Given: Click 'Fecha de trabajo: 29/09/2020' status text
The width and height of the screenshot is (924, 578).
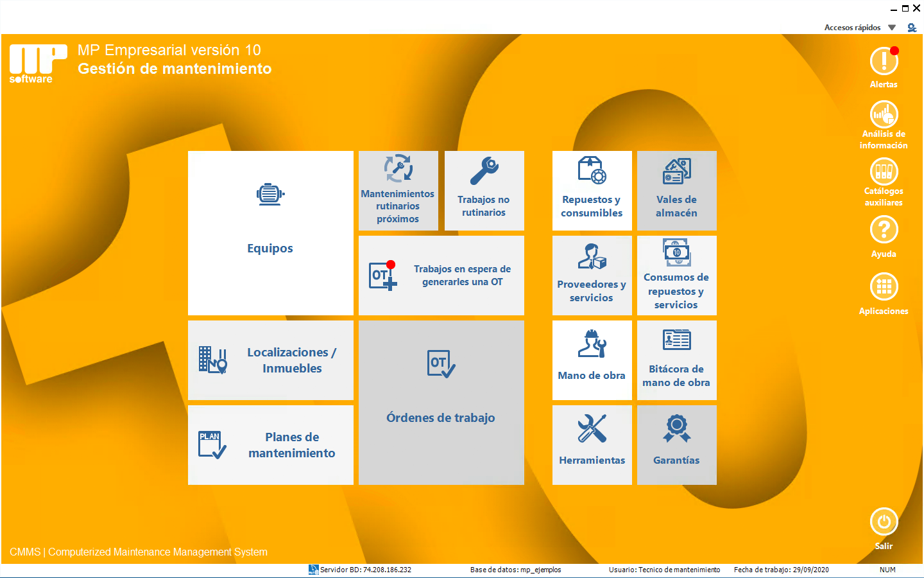Looking at the screenshot, I should [781, 570].
